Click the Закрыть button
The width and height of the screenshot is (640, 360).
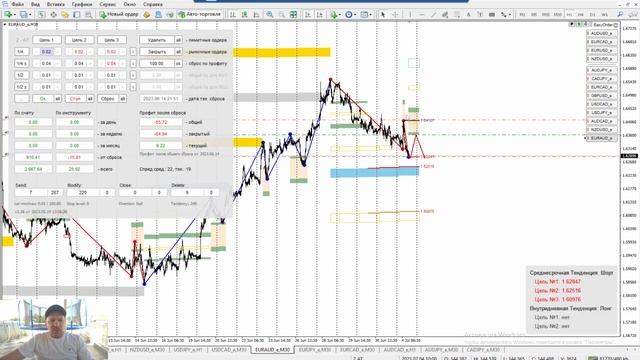point(157,52)
